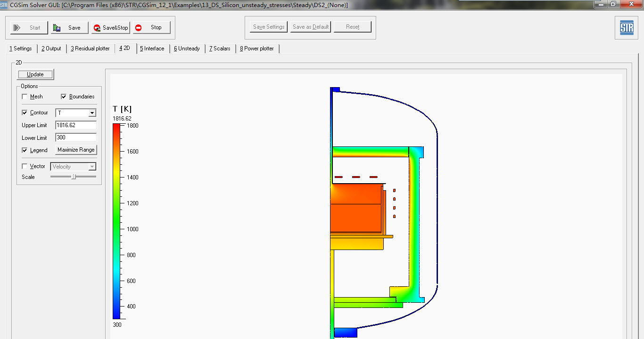Image resolution: width=644 pixels, height=339 pixels.
Task: Enable the Mesh checkbox
Action: point(25,97)
